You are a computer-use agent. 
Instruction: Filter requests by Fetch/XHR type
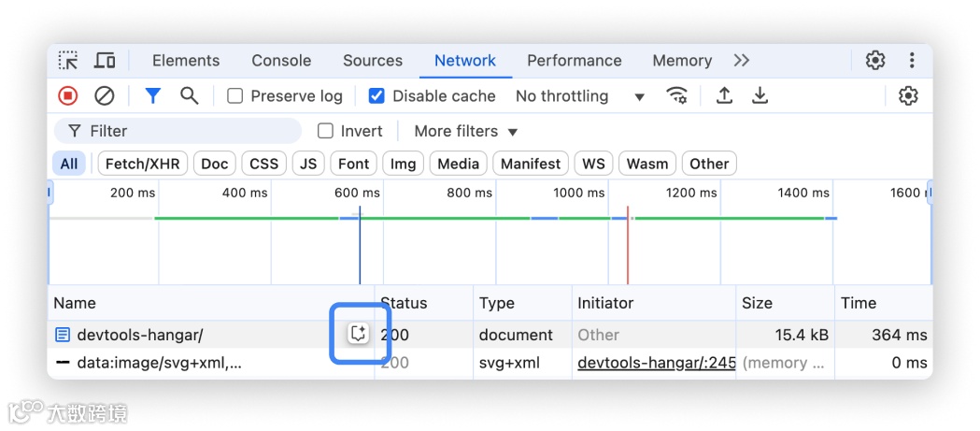tap(142, 164)
